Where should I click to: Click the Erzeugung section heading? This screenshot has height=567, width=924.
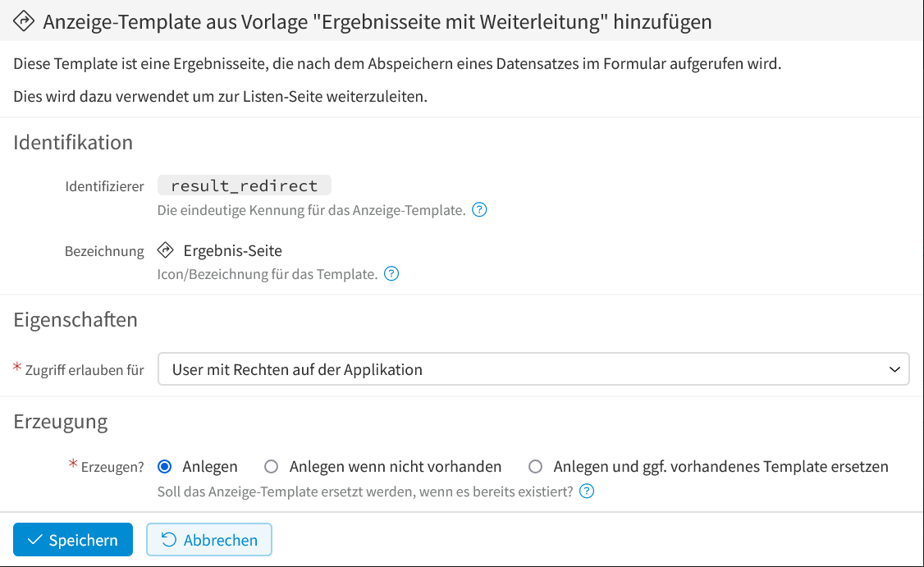pos(61,422)
